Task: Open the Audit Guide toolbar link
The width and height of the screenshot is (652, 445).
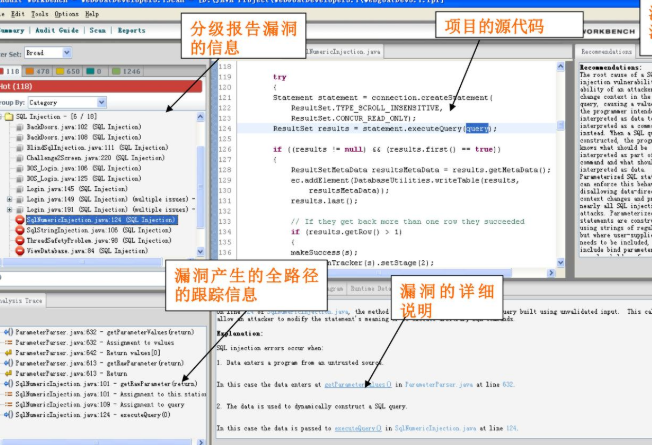Action: (x=57, y=30)
